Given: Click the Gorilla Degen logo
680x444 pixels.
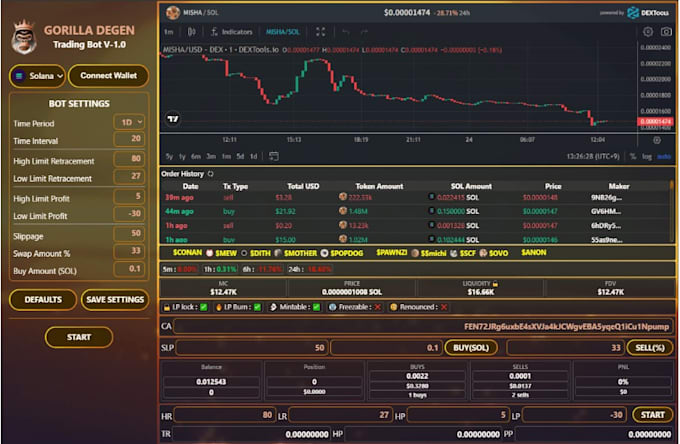Looking at the screenshot, I should [24, 37].
